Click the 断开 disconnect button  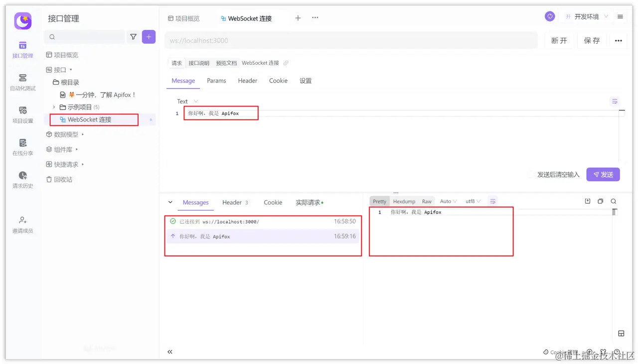[559, 40]
